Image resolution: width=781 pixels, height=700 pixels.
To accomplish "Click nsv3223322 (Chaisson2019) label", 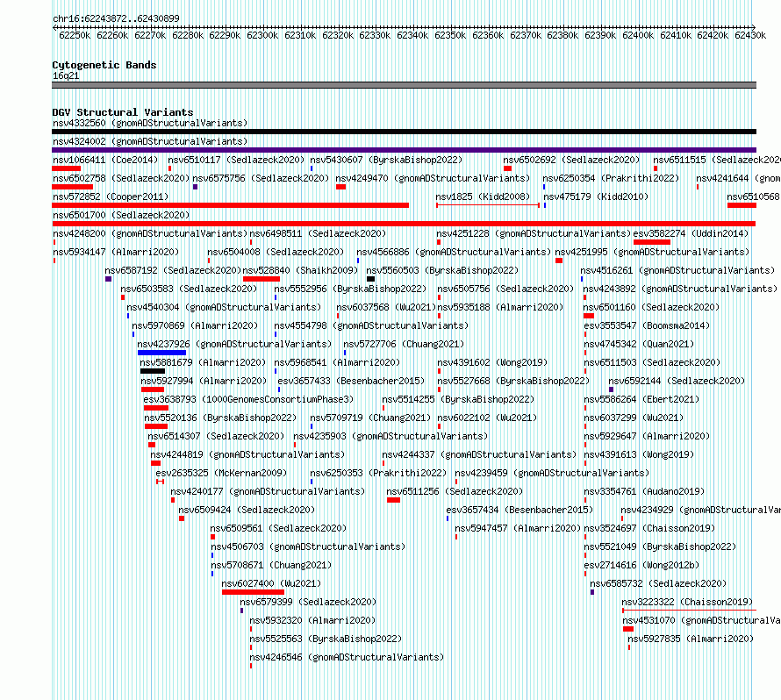I will [687, 602].
